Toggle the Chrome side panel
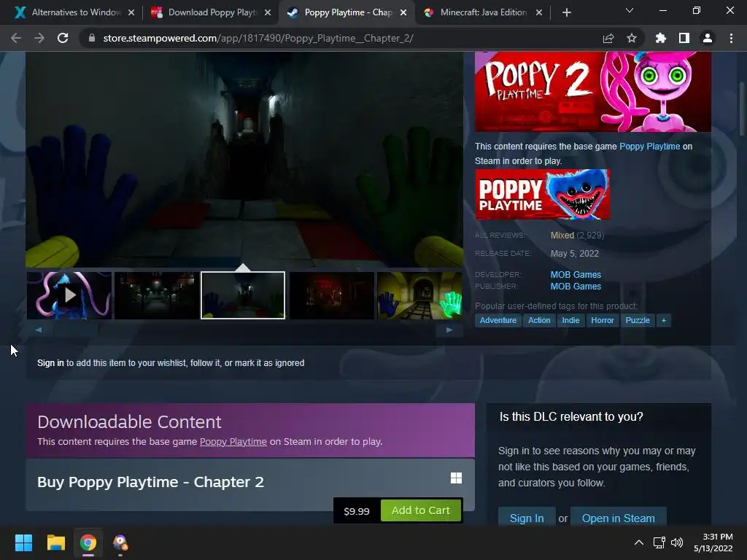Image resolution: width=747 pixels, height=560 pixels. pos(684,38)
